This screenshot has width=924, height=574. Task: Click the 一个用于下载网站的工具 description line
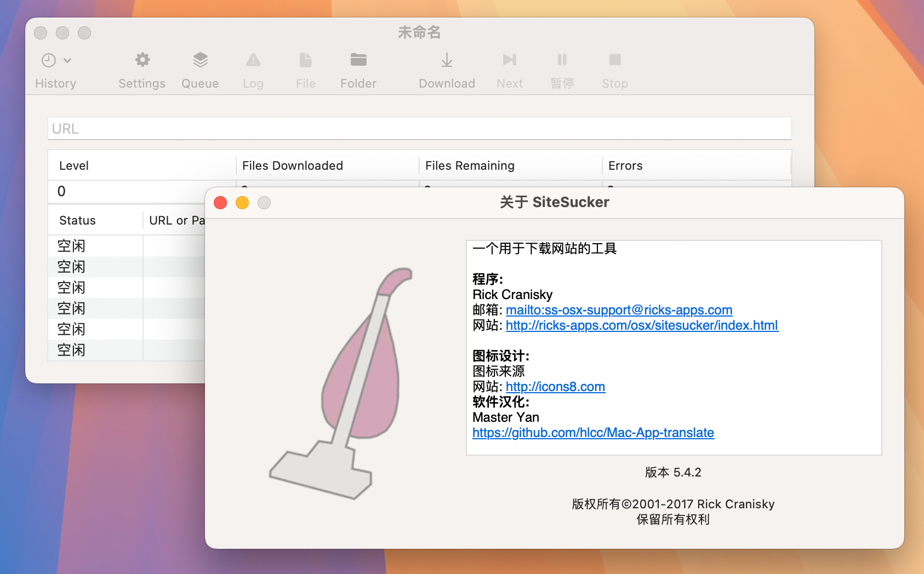coord(544,249)
